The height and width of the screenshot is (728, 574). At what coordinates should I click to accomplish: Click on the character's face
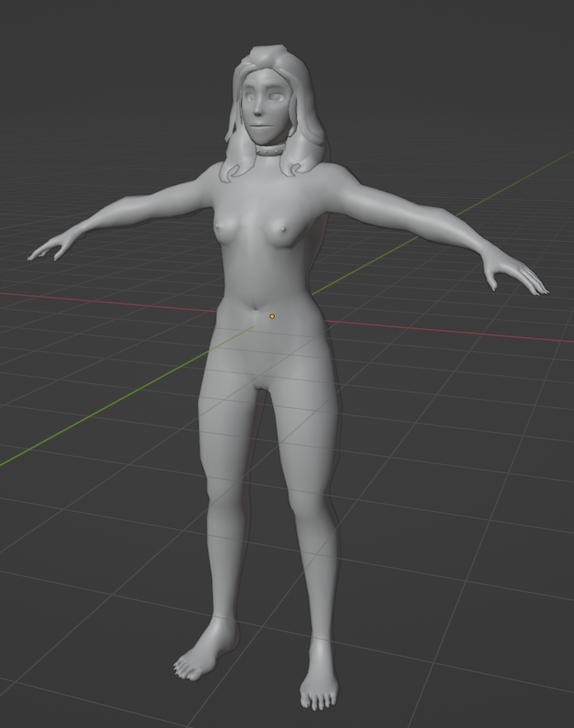(264, 115)
